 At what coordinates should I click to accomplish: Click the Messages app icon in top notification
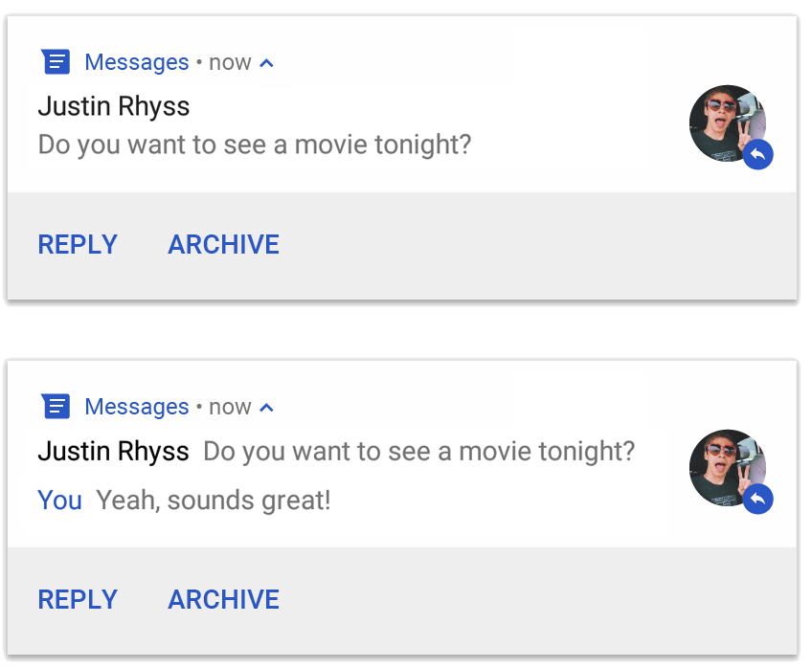click(56, 61)
